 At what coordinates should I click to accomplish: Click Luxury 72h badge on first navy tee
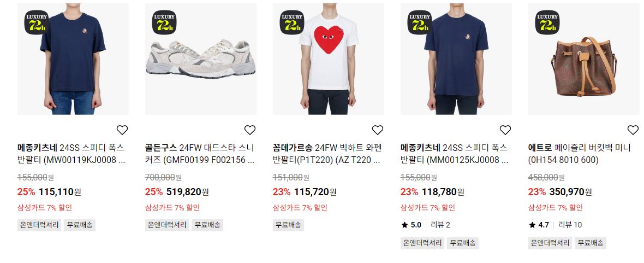(37, 22)
